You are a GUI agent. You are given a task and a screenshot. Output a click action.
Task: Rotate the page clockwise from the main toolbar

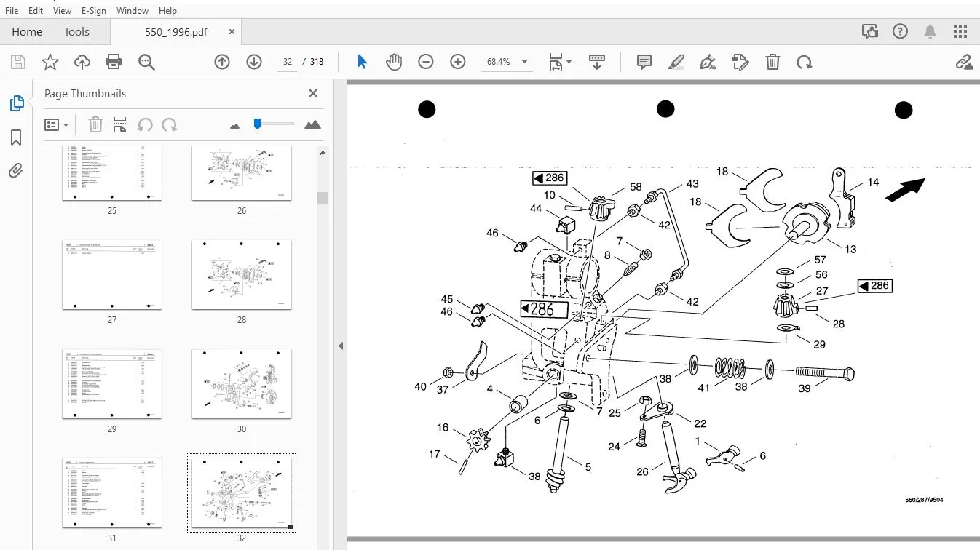805,63
